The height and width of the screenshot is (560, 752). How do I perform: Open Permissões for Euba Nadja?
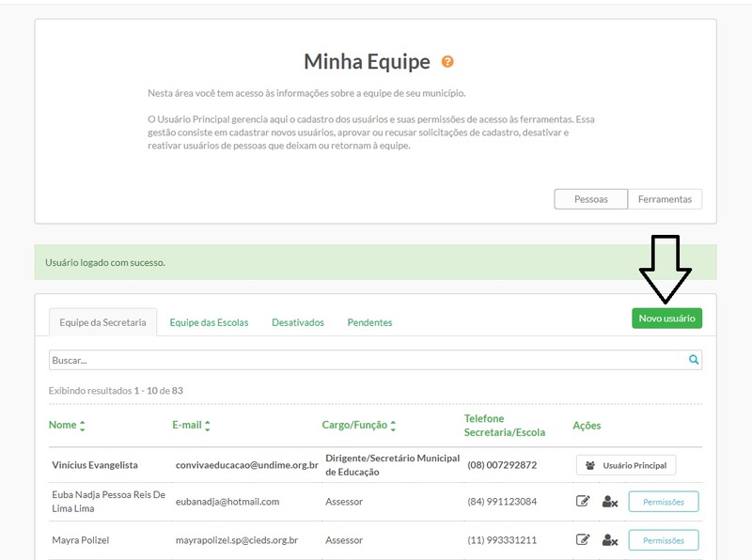[x=663, y=502]
